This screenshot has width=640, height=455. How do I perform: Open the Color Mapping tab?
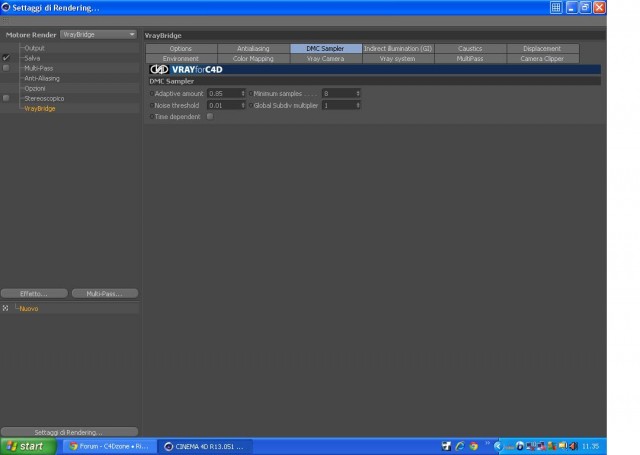click(x=253, y=59)
